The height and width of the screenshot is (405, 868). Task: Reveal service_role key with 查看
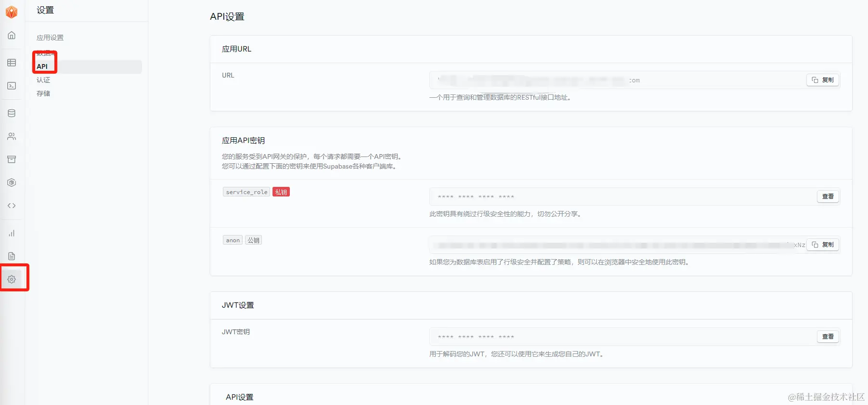tap(828, 196)
